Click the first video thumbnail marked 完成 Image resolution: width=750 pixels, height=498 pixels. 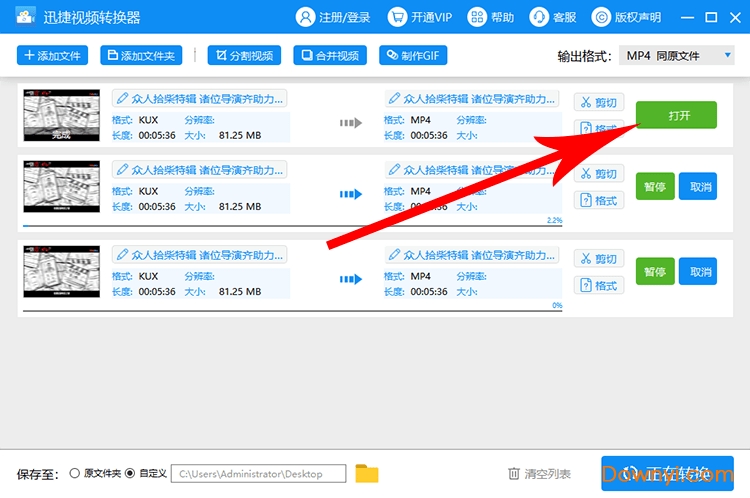pyautogui.click(x=62, y=115)
